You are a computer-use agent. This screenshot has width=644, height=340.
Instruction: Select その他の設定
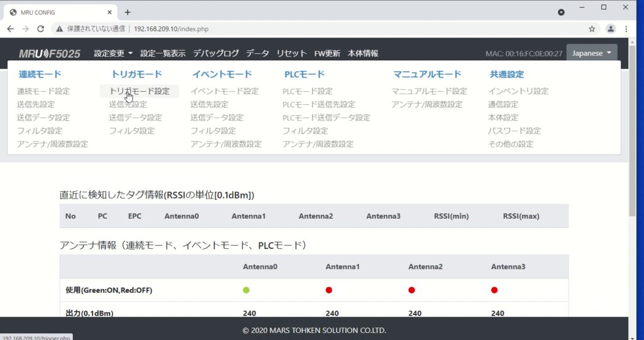click(x=511, y=144)
